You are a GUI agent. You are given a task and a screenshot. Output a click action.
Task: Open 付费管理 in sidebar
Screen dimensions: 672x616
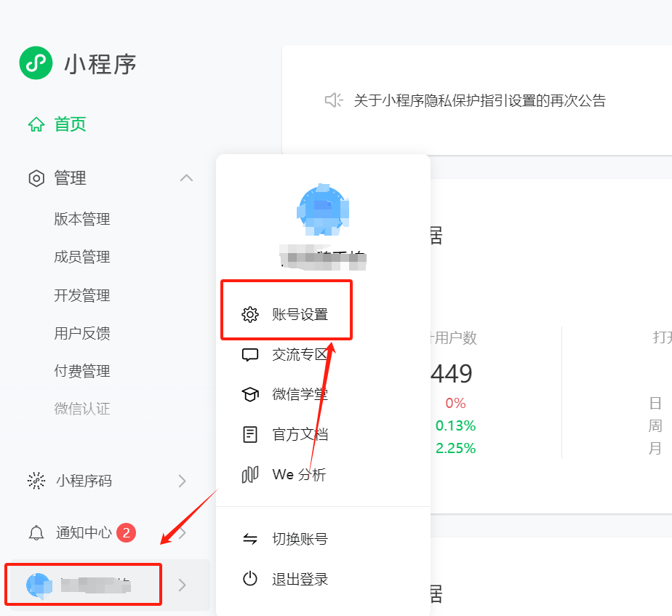(82, 371)
